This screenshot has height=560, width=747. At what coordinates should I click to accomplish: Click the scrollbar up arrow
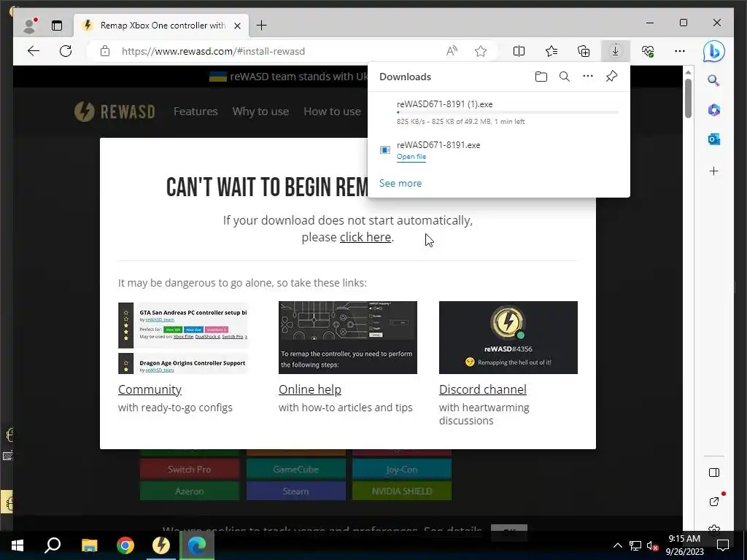pyautogui.click(x=688, y=72)
